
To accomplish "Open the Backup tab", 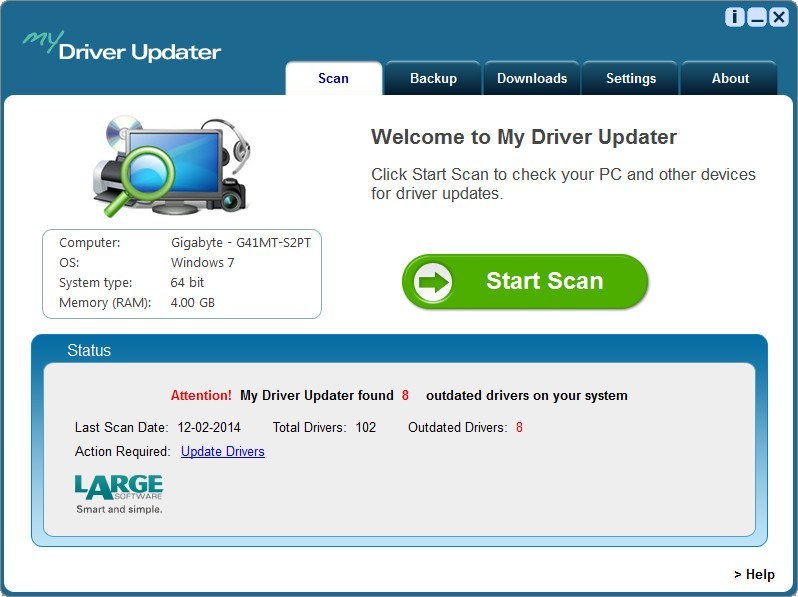I will (433, 78).
